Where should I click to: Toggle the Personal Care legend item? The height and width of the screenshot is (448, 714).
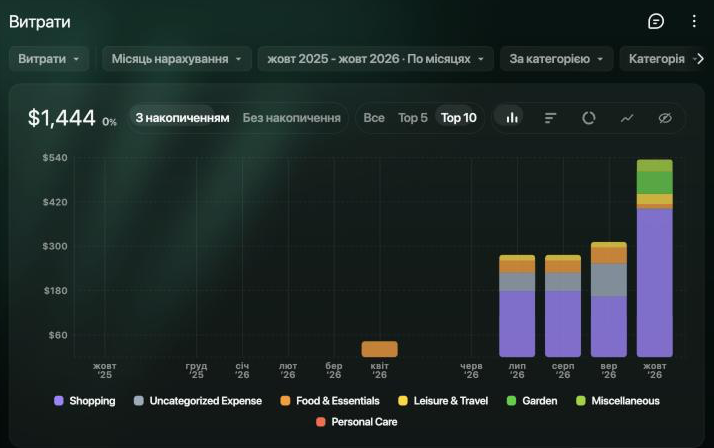point(357,422)
